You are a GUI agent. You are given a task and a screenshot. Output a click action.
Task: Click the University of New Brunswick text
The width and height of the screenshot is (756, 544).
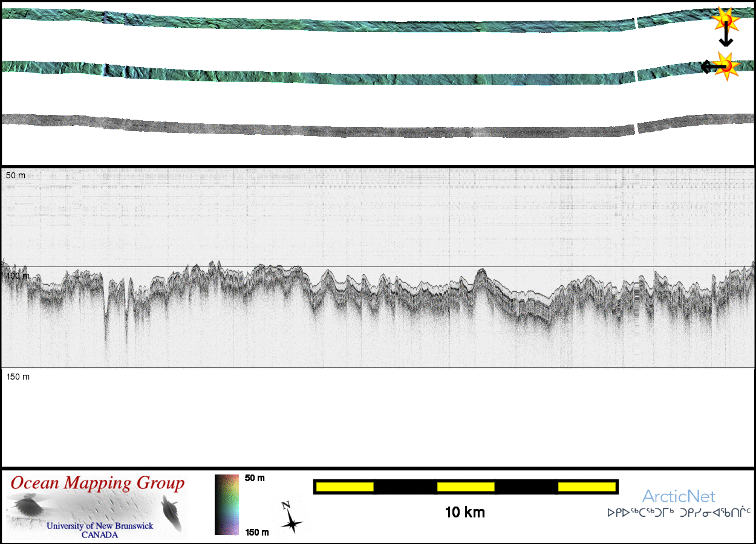[x=100, y=526]
